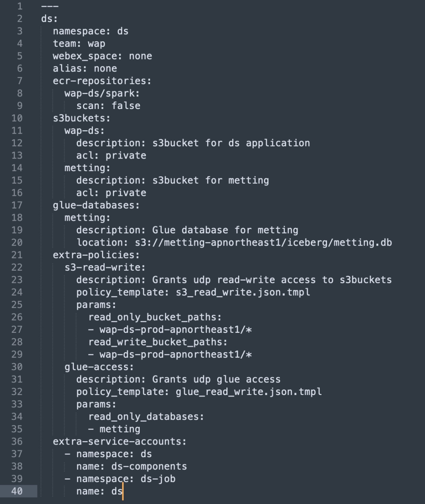Image resolution: width=425 pixels, height=504 pixels.
Task: Click the 'glue_read_write.json.tmpl' value
Action: click(249, 392)
